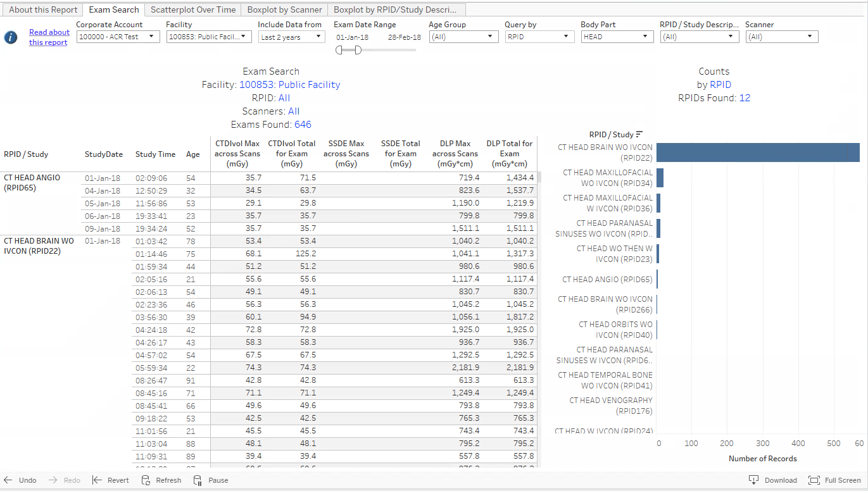Open the Scatterplot Over Time tab
Image resolution: width=868 pixels, height=491 pixels.
coord(193,9)
